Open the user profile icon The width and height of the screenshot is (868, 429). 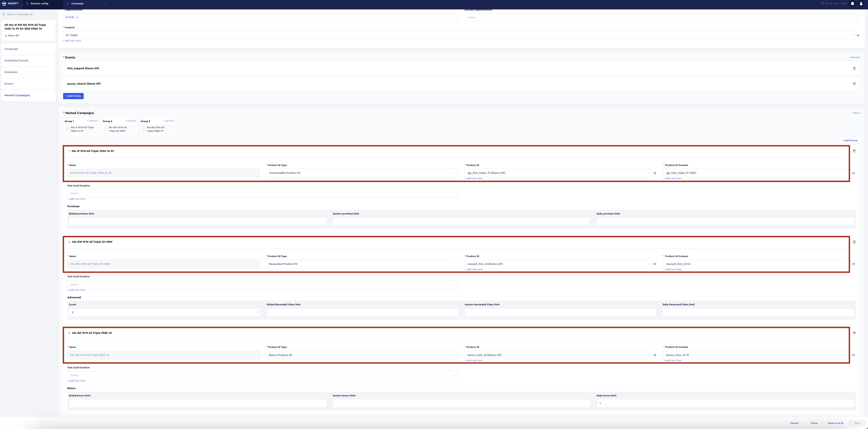(861, 4)
